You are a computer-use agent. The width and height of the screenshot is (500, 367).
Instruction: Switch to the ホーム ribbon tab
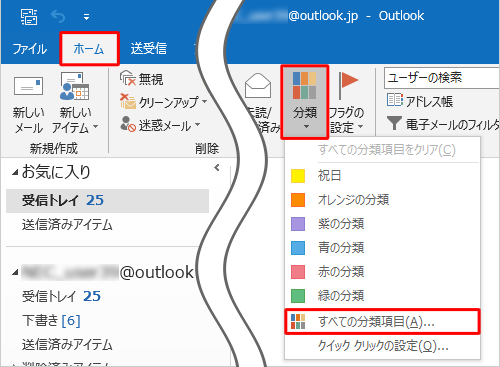(x=89, y=49)
